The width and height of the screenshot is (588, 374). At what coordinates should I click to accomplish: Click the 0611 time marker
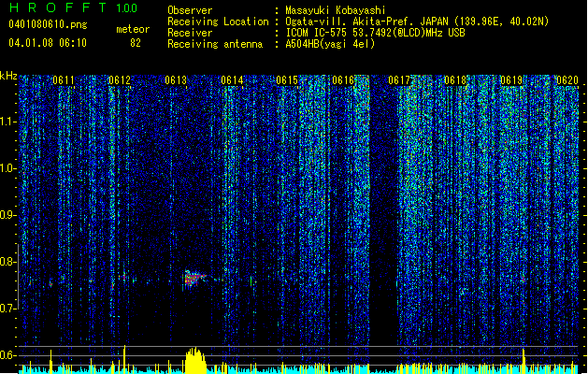pyautogui.click(x=64, y=80)
